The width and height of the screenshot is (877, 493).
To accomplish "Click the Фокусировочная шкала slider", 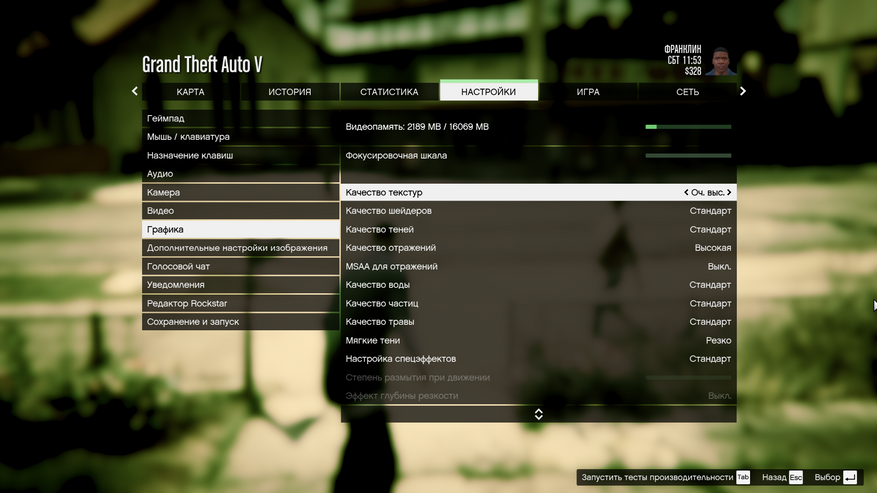I will click(688, 156).
